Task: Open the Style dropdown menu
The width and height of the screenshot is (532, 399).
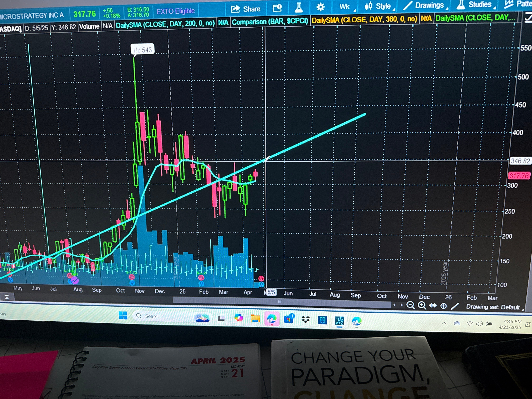Action: [x=379, y=6]
